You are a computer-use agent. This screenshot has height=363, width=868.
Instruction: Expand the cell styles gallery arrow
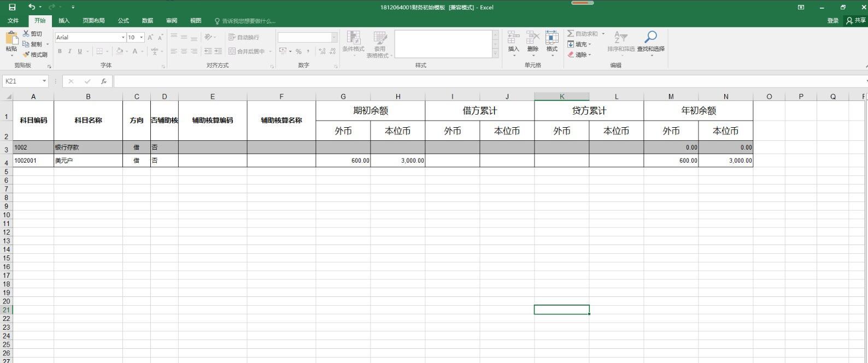coord(496,53)
